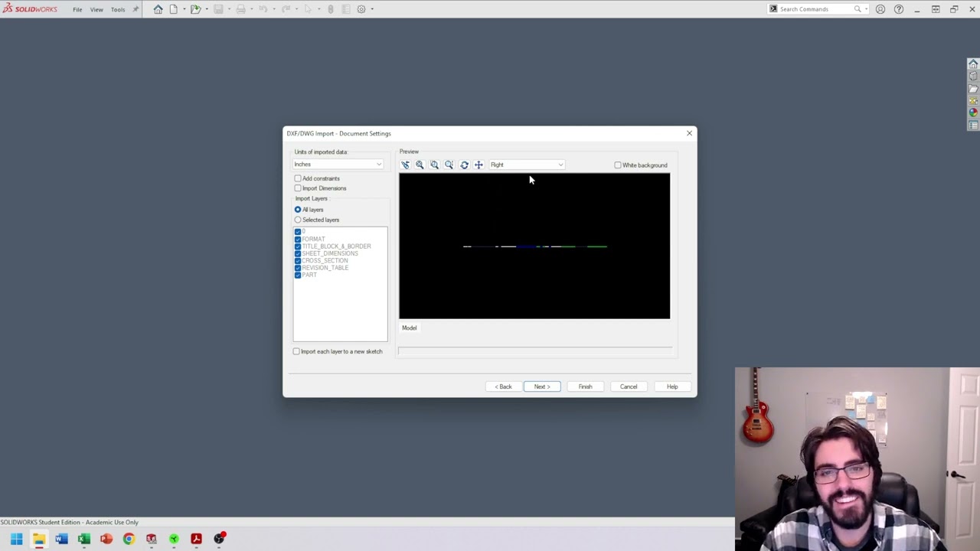
Task: Click the Zoom to fit preview icon
Action: [449, 165]
